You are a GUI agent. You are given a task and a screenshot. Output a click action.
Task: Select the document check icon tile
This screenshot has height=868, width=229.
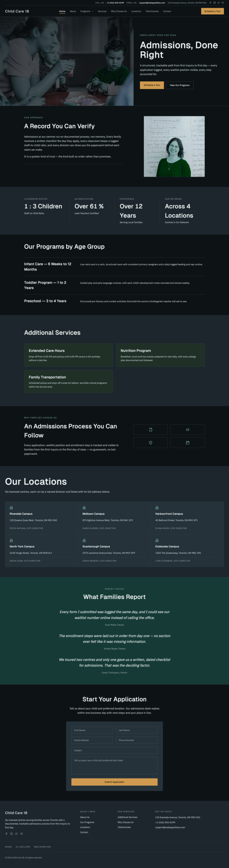(151, 430)
